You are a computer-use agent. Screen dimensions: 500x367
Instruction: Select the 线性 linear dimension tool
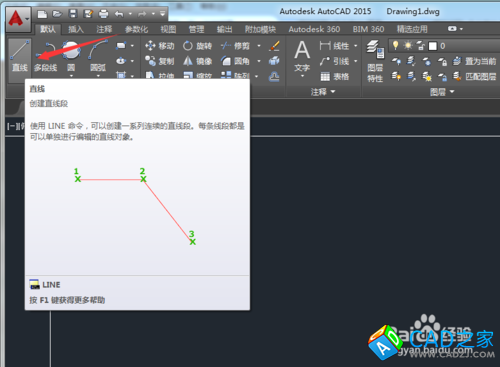click(334, 46)
